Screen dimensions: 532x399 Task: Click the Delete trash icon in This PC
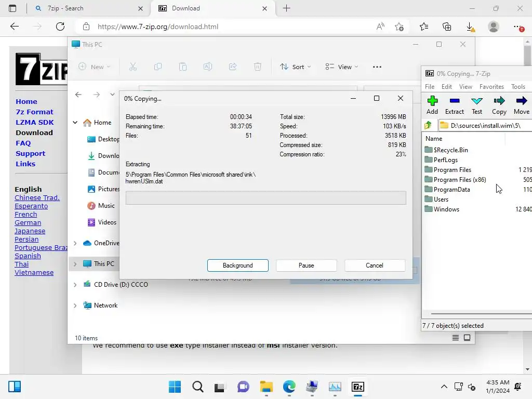click(x=258, y=67)
